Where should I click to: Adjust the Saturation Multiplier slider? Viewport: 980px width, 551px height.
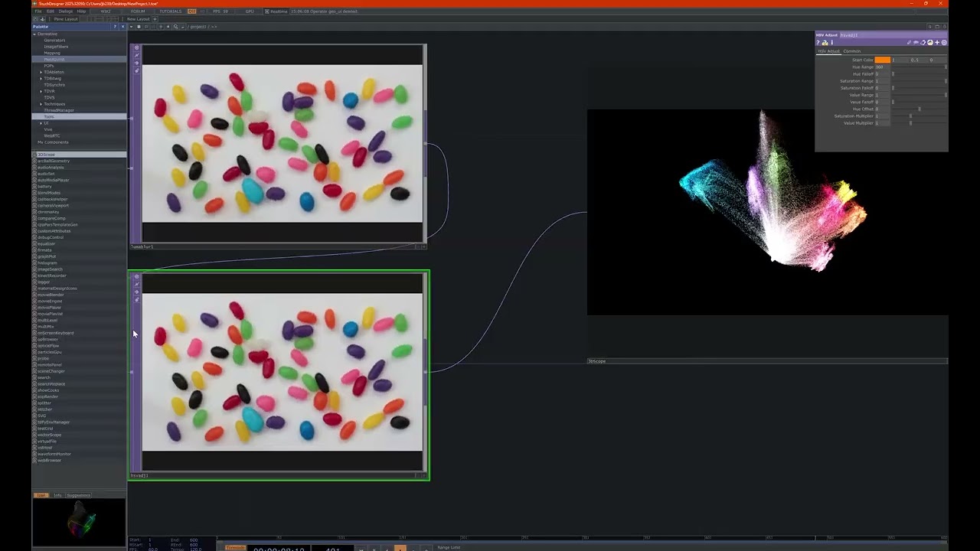coord(920,116)
